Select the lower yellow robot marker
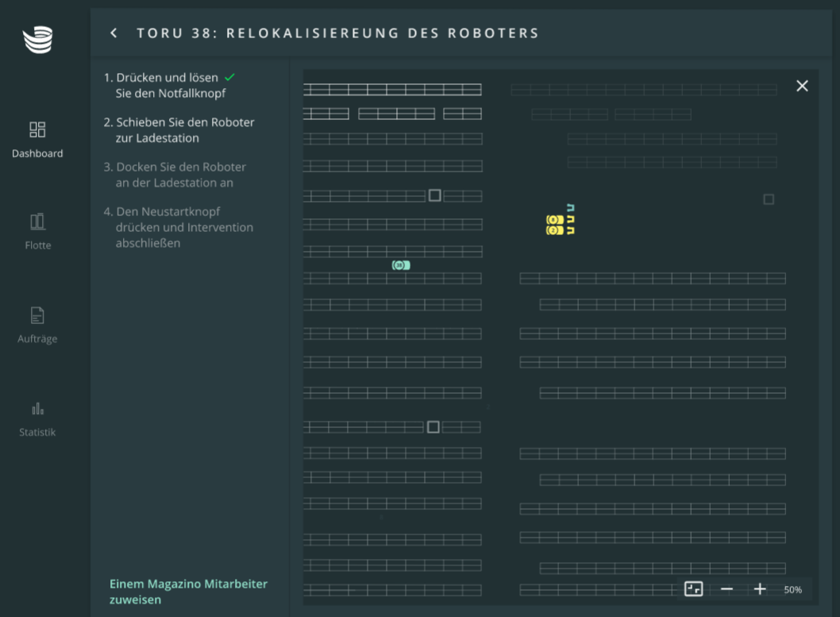The width and height of the screenshot is (840, 617). [555, 230]
